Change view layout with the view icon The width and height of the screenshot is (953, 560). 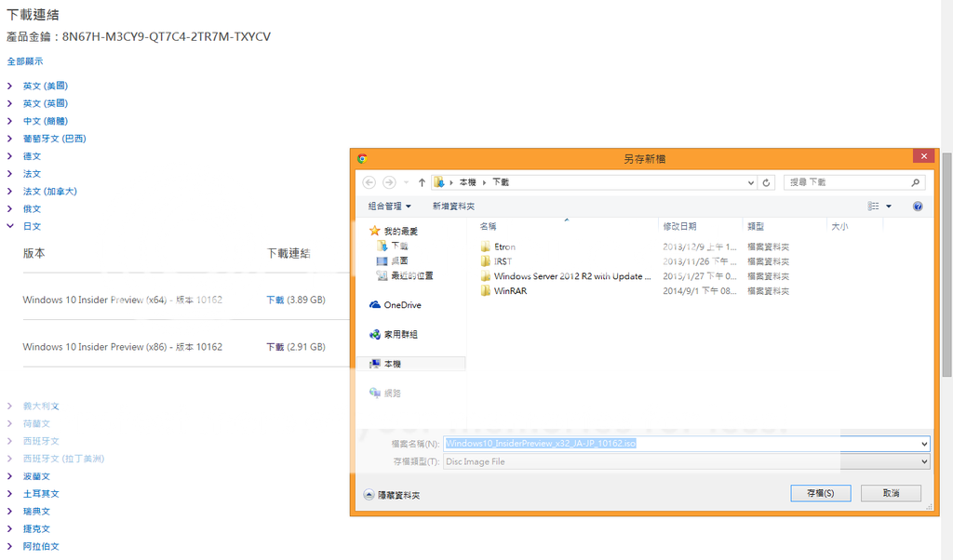[874, 206]
